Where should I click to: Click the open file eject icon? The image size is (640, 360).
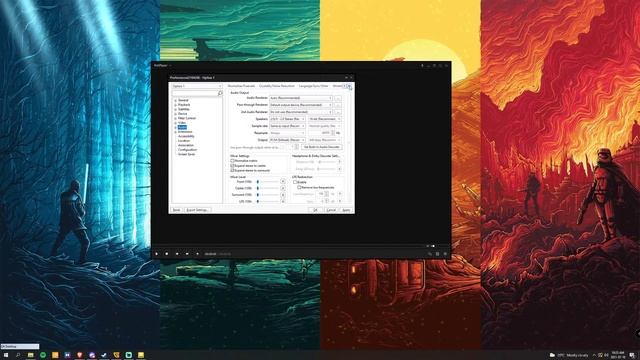point(197,254)
